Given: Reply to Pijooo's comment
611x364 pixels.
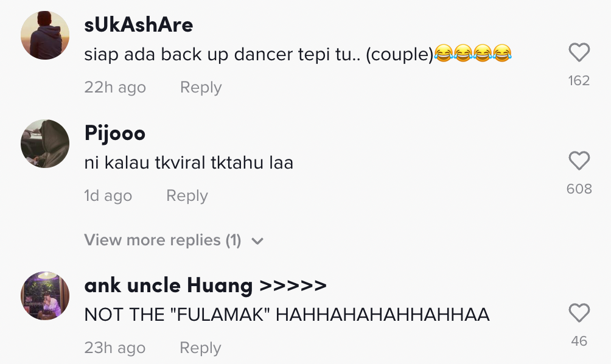Looking at the screenshot, I should point(187,196).
